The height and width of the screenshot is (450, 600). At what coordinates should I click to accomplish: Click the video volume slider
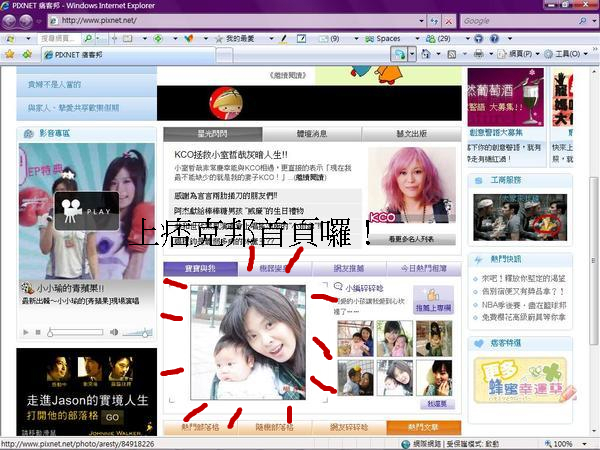pos(137,332)
